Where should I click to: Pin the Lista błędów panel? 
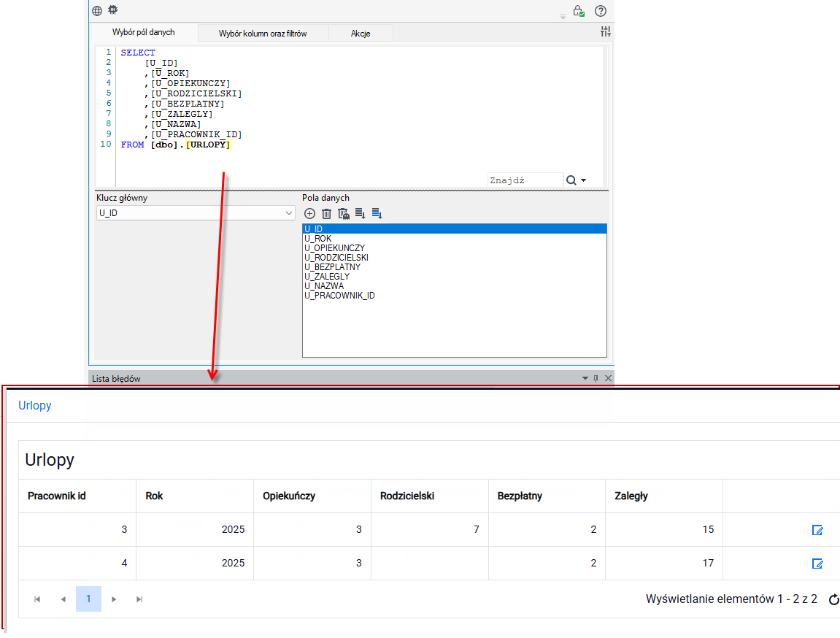click(596, 378)
